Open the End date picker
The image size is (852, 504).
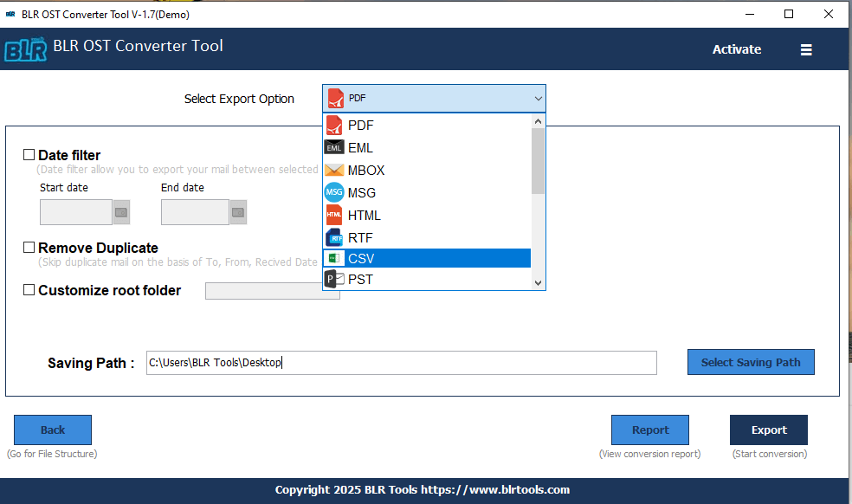coord(238,211)
